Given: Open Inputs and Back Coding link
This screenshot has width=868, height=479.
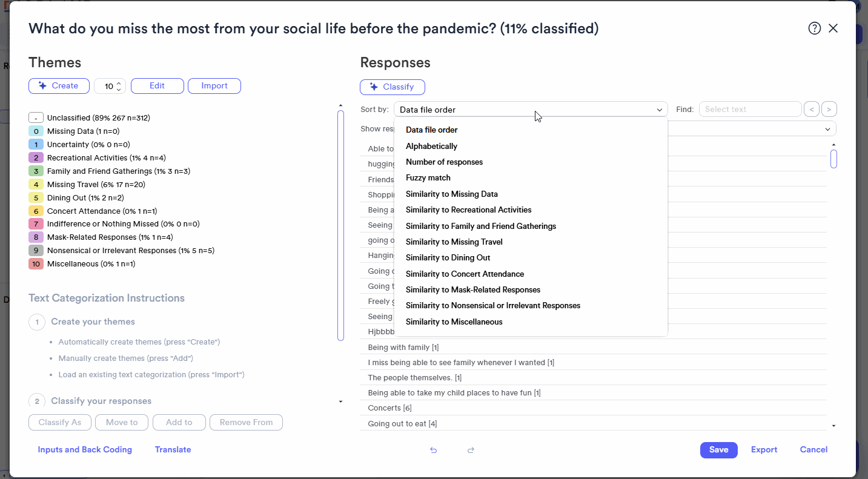Looking at the screenshot, I should point(85,450).
